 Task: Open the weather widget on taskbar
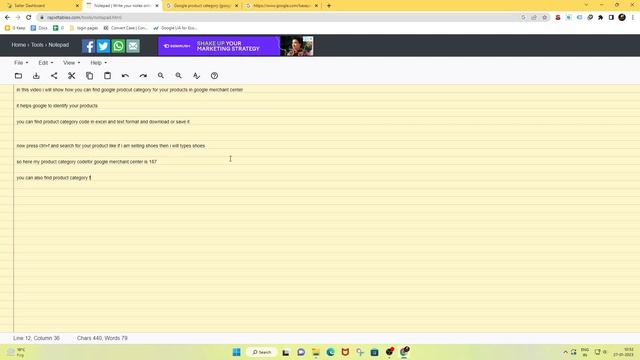click(16, 352)
